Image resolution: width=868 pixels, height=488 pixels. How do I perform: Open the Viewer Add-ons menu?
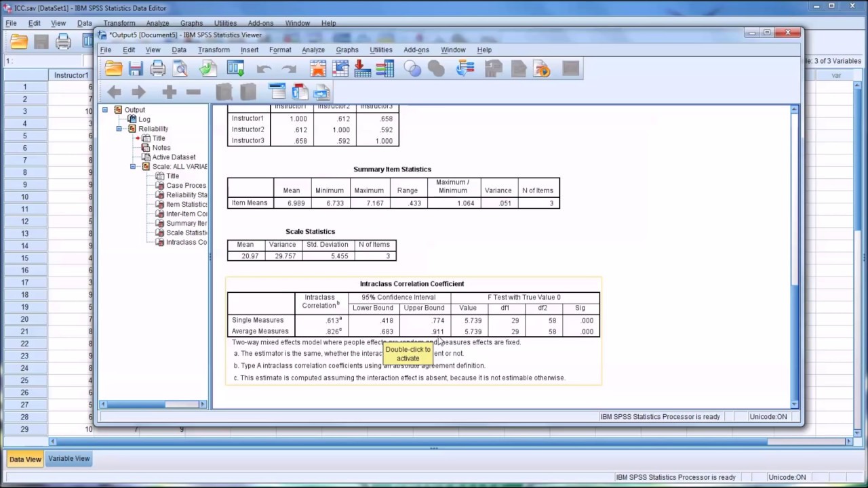tap(416, 49)
